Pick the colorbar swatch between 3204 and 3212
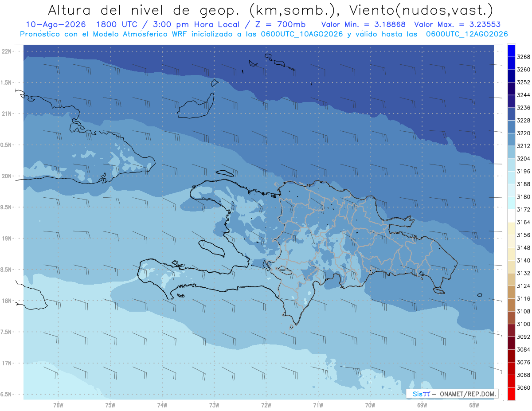This screenshot has height=411, width=532. (x=511, y=153)
